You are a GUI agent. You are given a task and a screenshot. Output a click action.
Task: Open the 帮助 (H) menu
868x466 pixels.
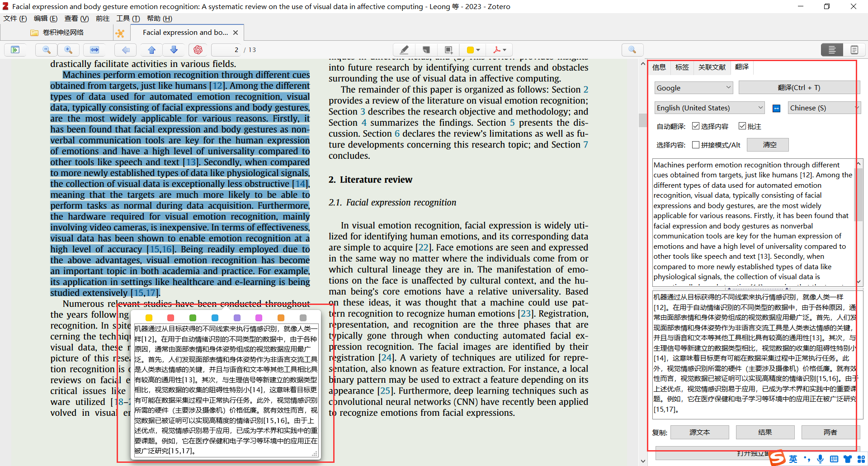click(159, 19)
